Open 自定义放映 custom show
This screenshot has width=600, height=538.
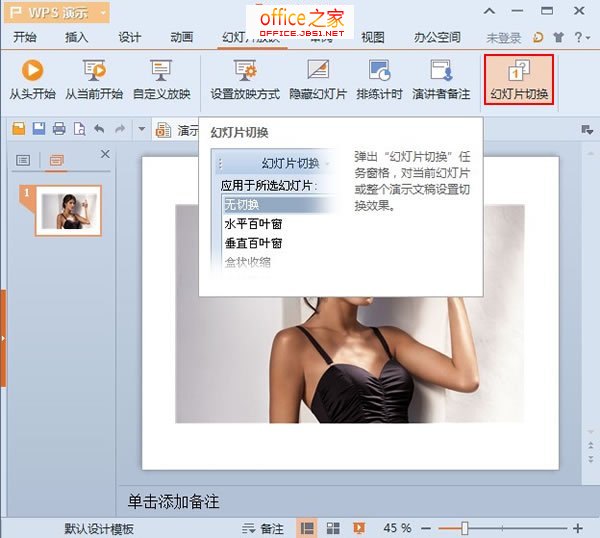(x=161, y=80)
